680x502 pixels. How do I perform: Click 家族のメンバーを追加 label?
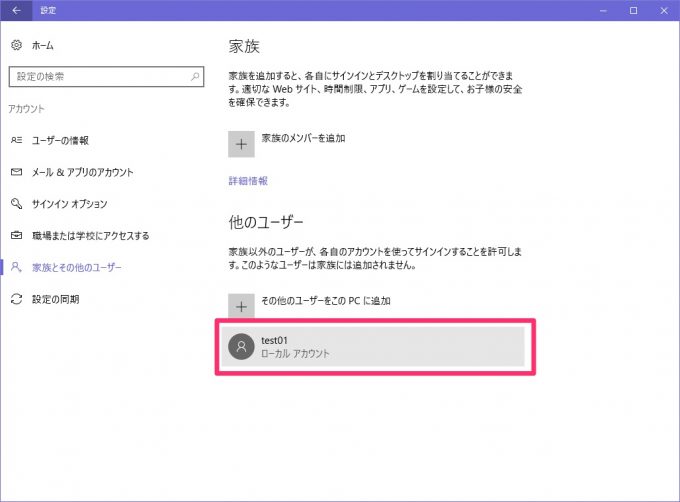coord(303,138)
